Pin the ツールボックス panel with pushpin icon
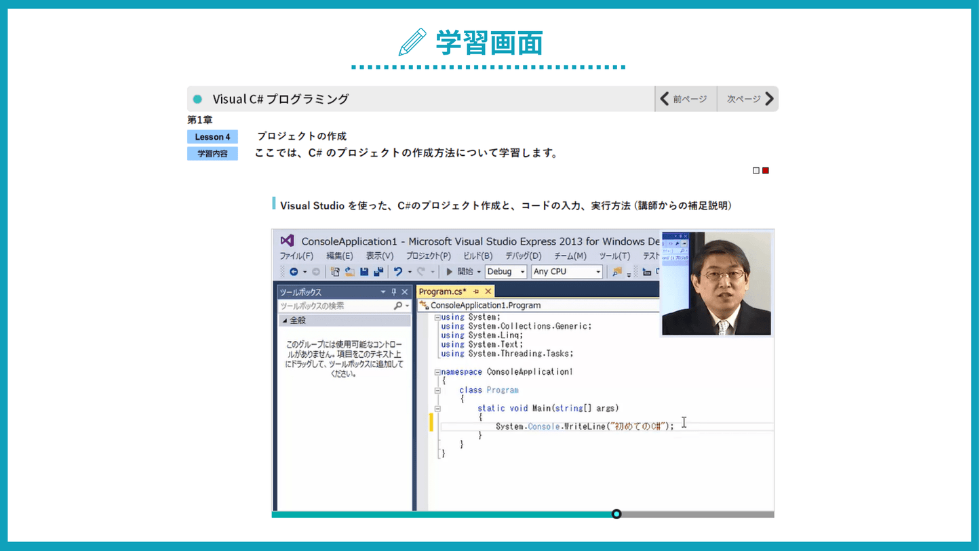The height and width of the screenshot is (551, 980). tap(394, 292)
